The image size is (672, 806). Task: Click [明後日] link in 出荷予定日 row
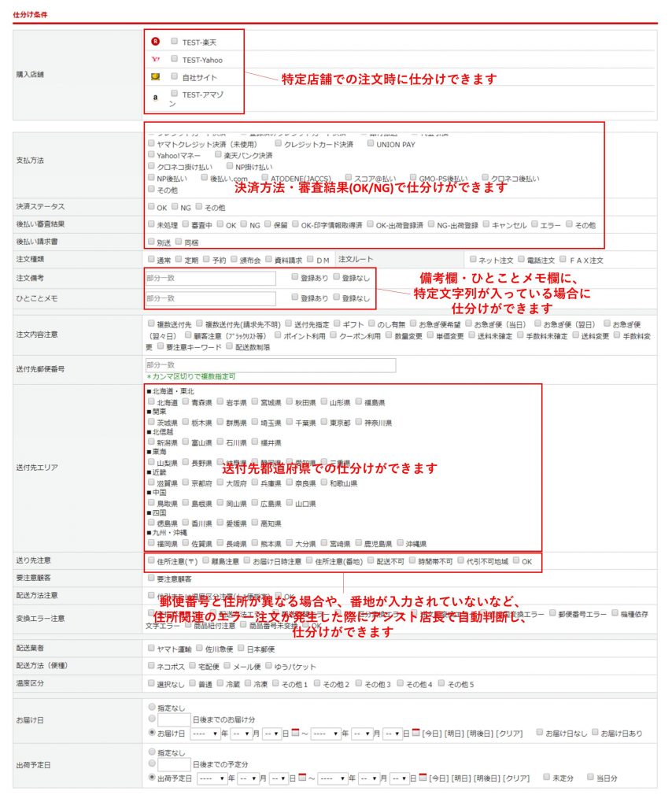point(486,778)
